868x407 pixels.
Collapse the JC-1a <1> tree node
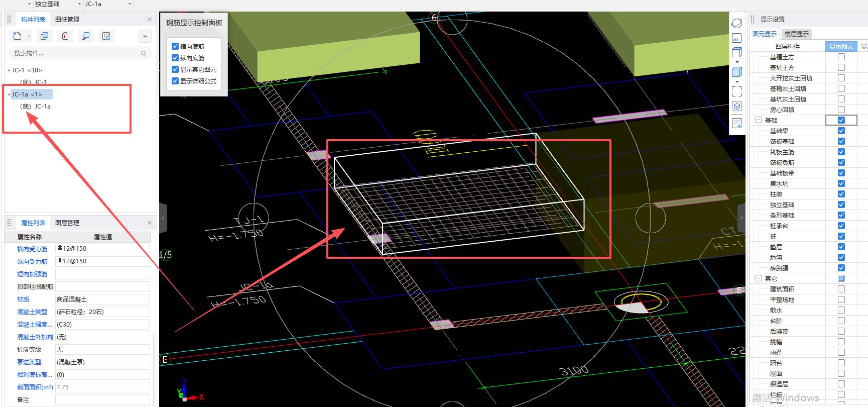(x=9, y=94)
